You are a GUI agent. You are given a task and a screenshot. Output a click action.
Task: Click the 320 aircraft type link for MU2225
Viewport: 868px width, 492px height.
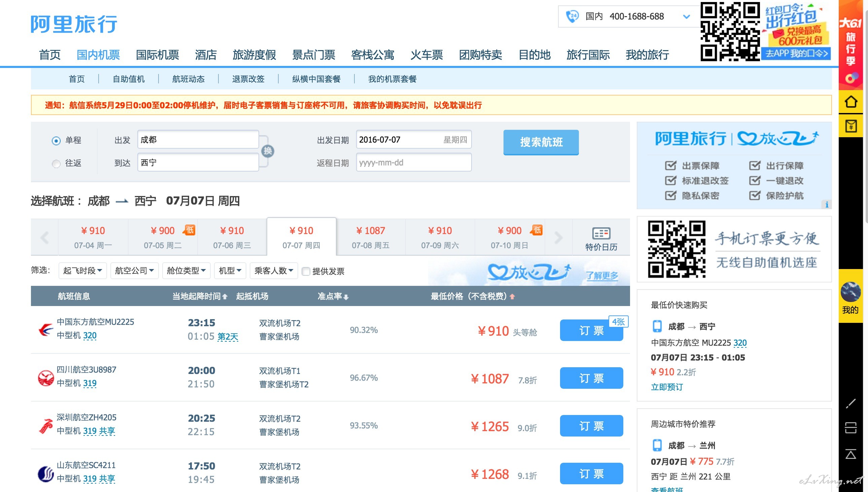pyautogui.click(x=90, y=336)
